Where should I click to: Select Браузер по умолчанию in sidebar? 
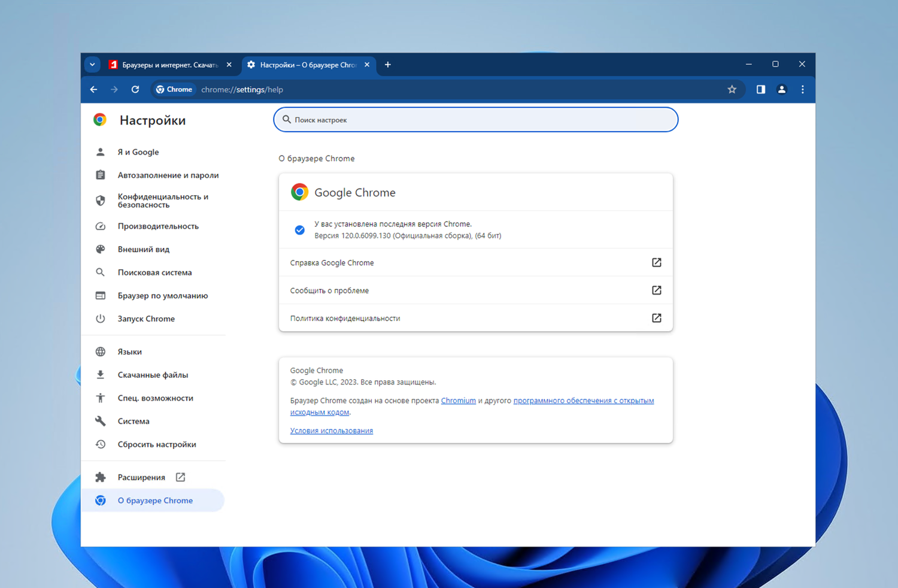click(x=153, y=296)
